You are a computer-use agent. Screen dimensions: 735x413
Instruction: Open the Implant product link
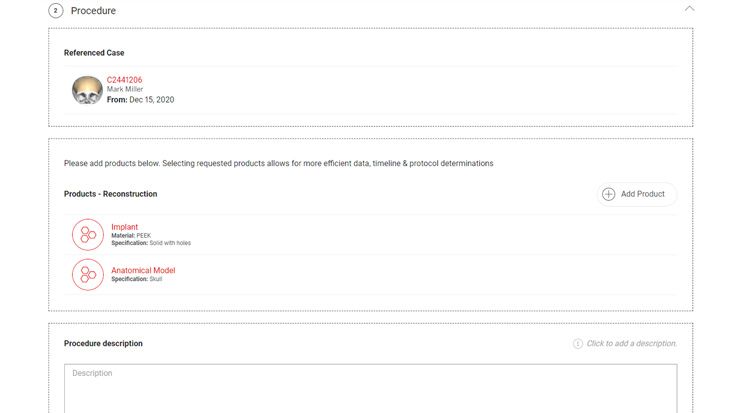click(125, 227)
